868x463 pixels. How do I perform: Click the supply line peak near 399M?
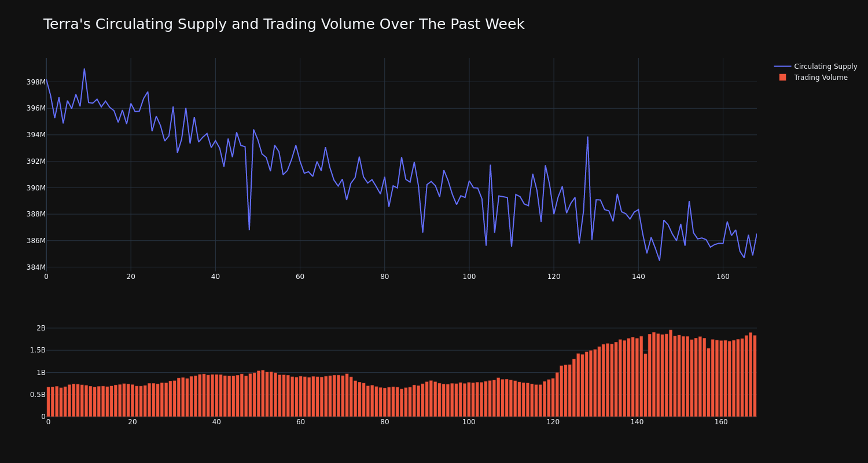tap(84, 69)
